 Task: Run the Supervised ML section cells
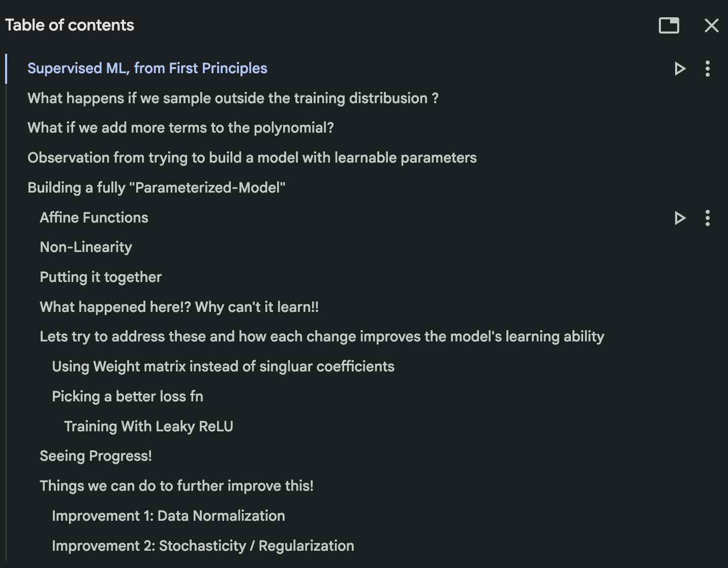(x=680, y=69)
